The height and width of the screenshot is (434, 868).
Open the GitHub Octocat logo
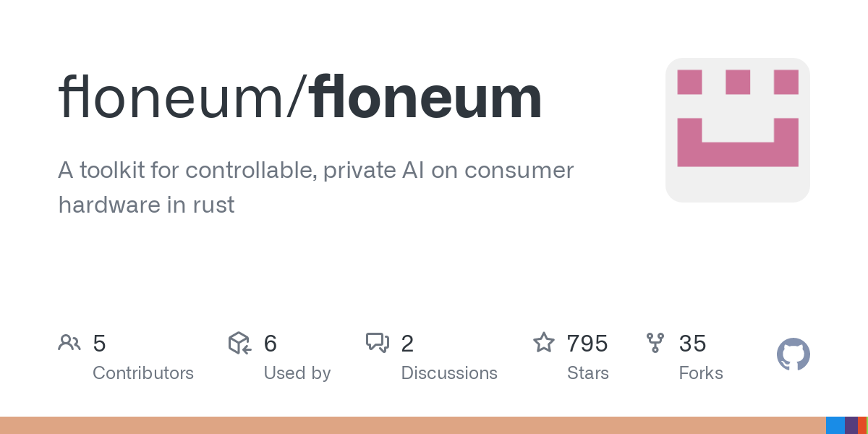793,354
